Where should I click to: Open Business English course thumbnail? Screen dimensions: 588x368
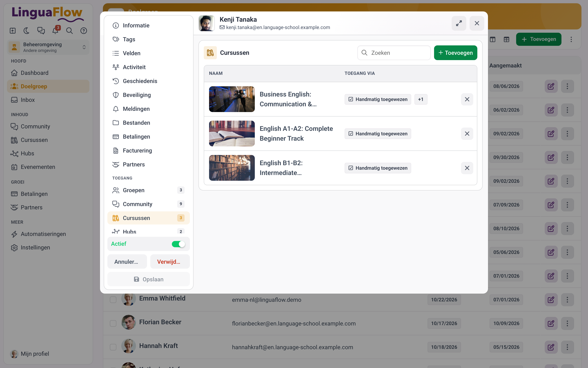[232, 99]
